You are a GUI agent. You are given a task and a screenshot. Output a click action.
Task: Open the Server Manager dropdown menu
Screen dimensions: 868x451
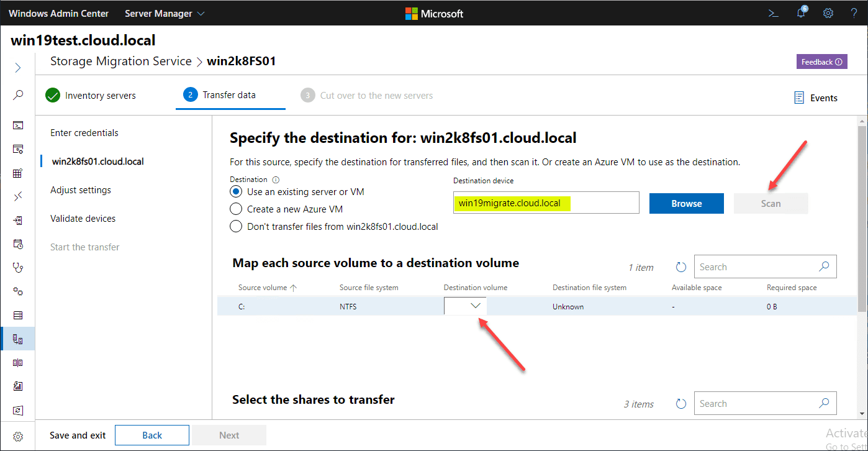(x=165, y=13)
